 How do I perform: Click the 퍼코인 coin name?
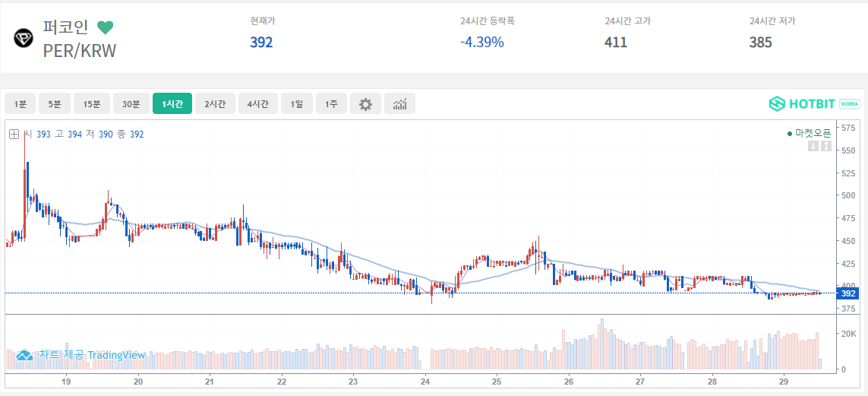[65, 27]
